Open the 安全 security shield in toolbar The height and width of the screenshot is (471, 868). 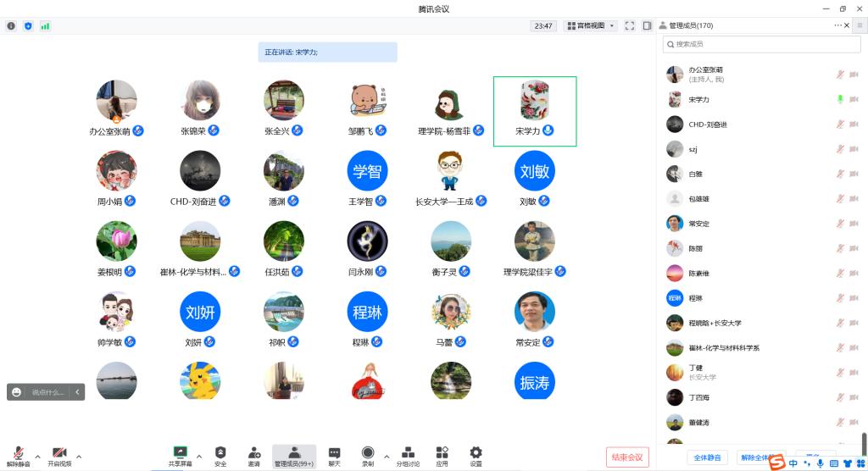click(220, 456)
